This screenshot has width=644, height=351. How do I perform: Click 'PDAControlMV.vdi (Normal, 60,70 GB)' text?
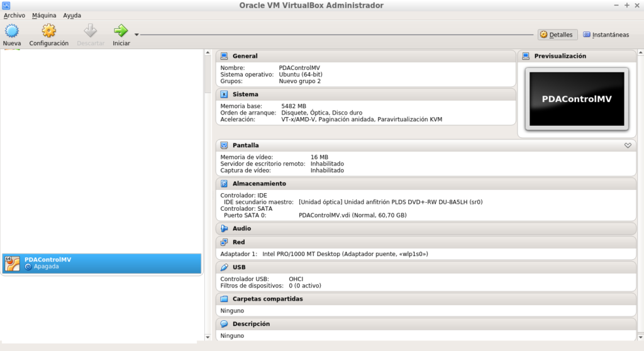click(352, 215)
